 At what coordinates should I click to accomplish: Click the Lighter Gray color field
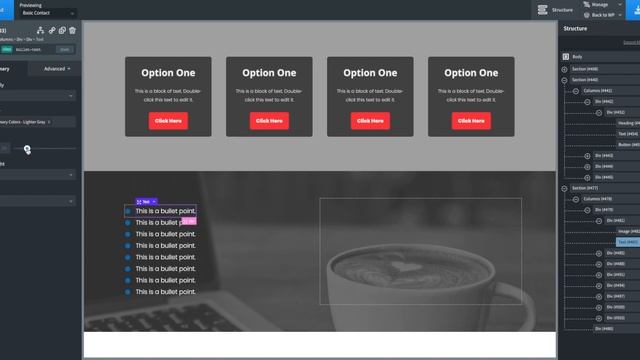coord(38,122)
